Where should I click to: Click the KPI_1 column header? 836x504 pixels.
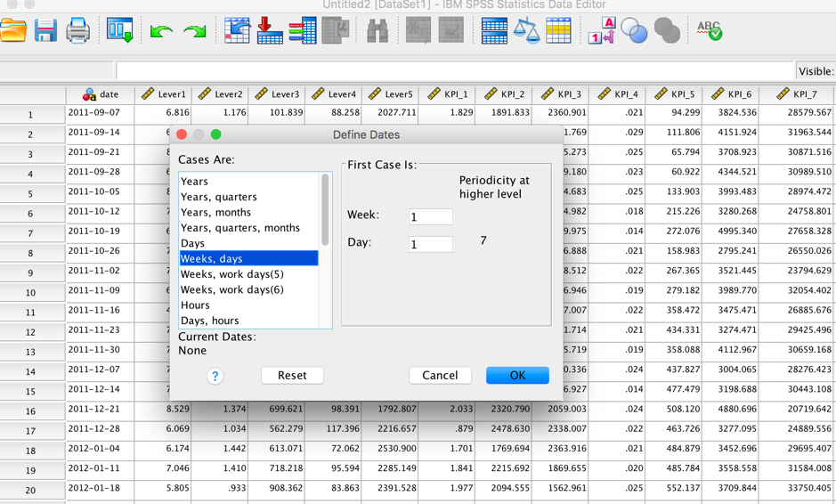point(447,95)
